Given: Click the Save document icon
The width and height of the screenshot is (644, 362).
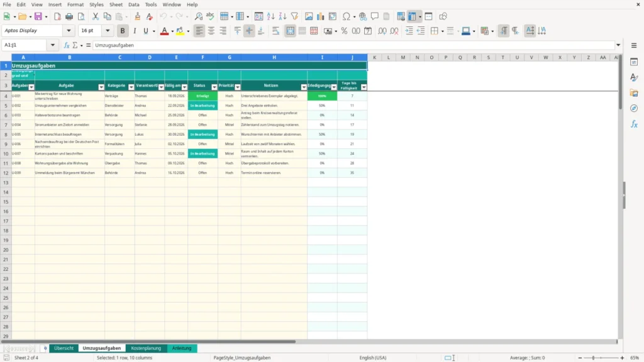Looking at the screenshot, I should (x=38, y=16).
